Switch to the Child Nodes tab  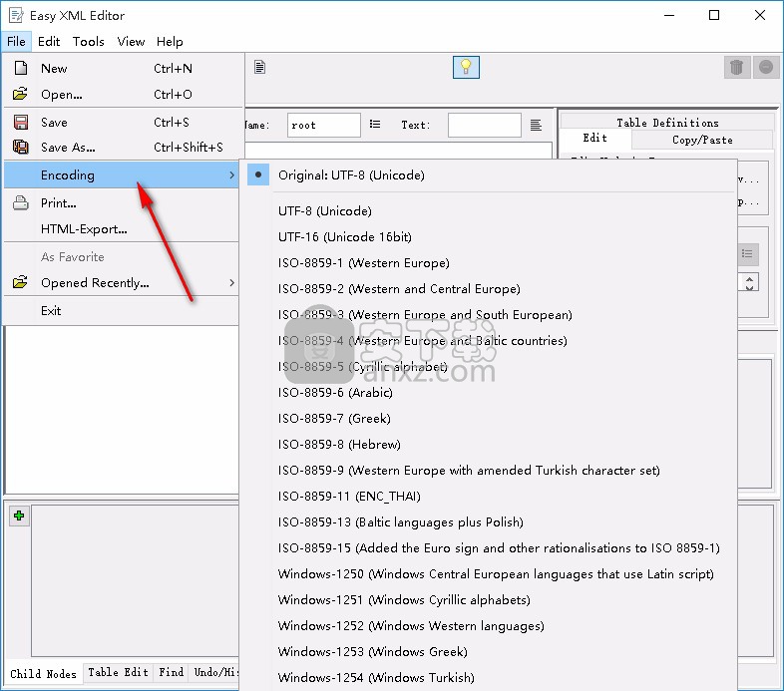(x=43, y=673)
